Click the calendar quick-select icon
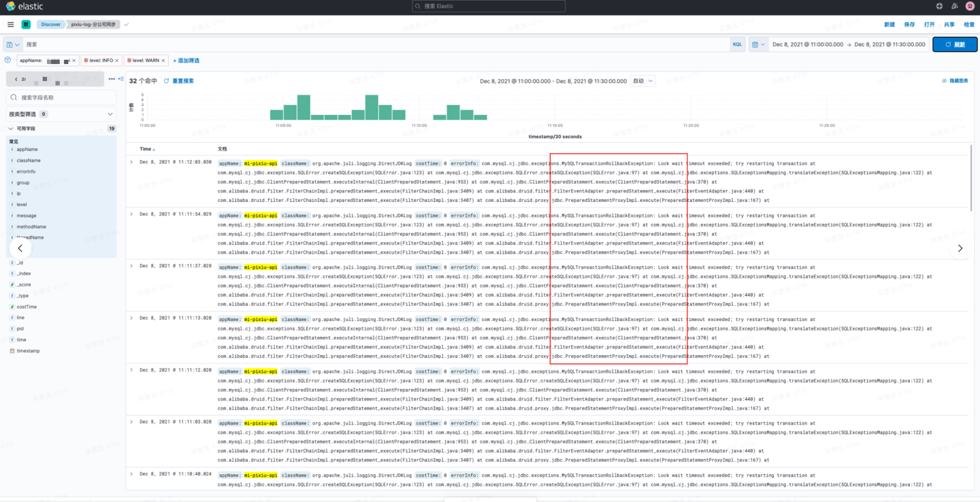The image size is (980, 502). click(757, 44)
